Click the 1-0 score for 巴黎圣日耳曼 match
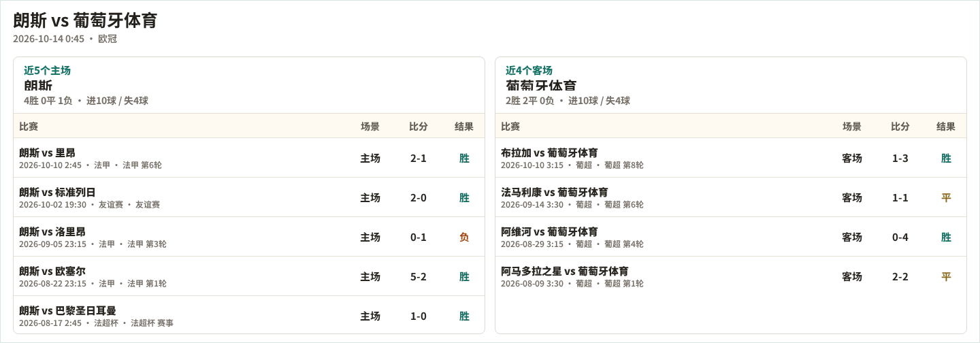This screenshot has height=343, width=980. (x=419, y=316)
